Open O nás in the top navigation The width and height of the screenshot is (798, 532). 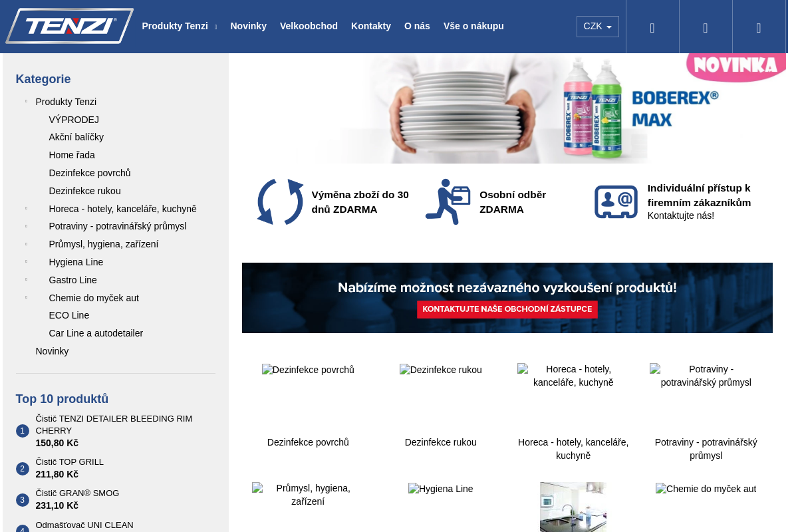[417, 26]
